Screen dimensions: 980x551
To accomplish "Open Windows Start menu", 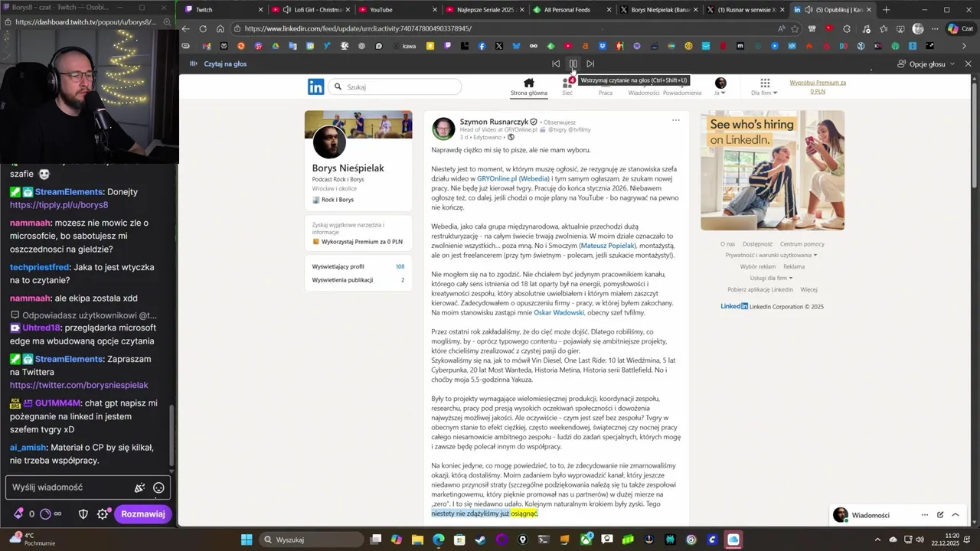I will coord(247,540).
